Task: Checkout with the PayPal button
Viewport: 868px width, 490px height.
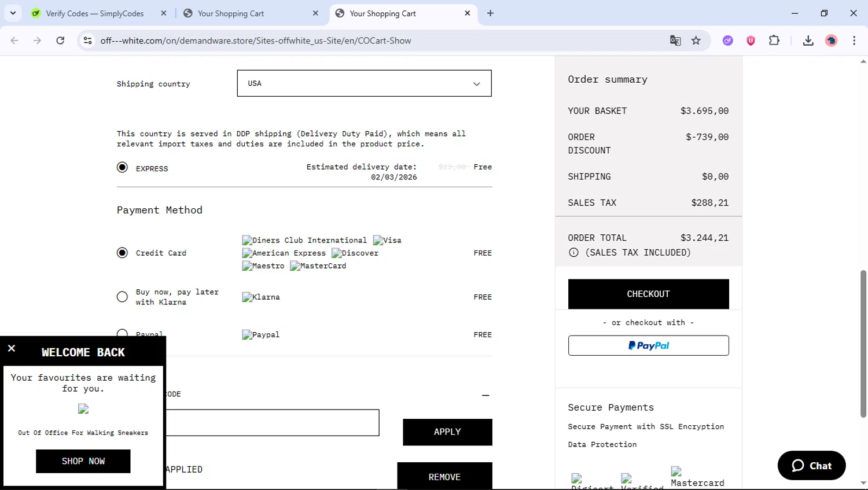Action: click(x=648, y=345)
